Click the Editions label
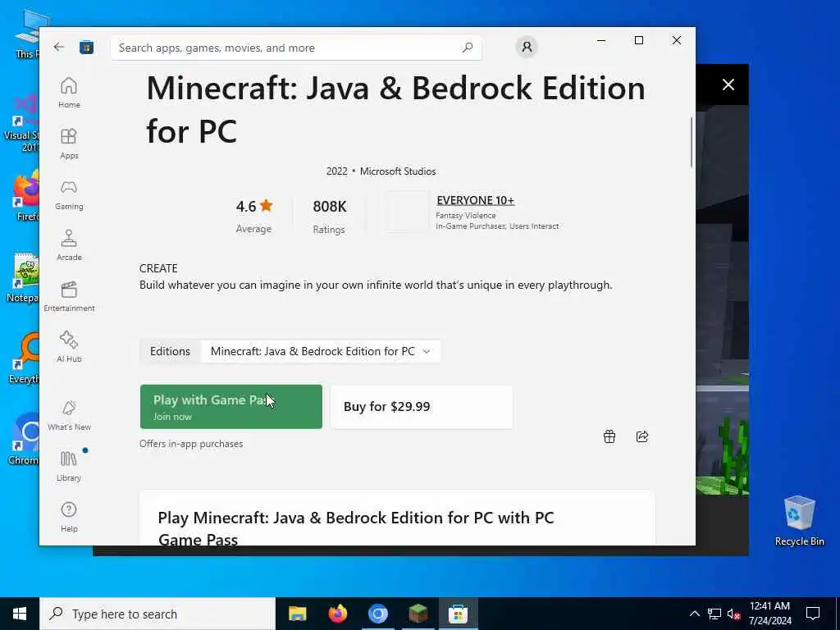 point(170,351)
